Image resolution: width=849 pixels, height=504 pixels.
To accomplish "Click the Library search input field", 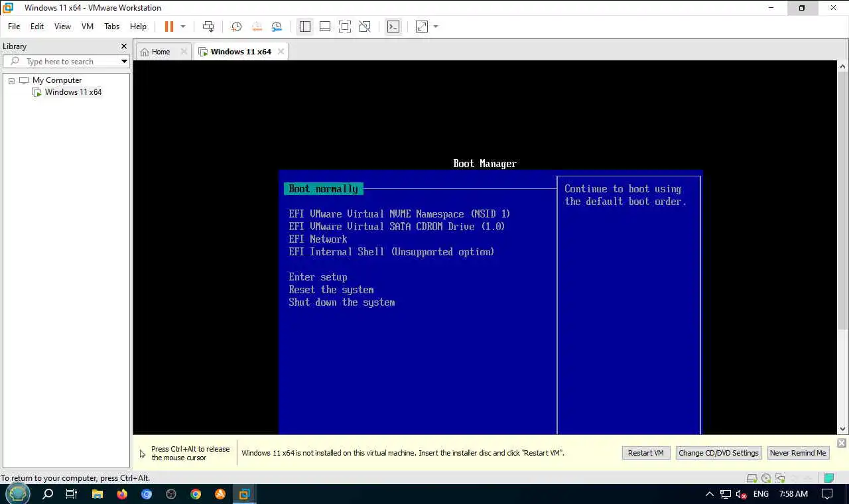I will [x=65, y=62].
